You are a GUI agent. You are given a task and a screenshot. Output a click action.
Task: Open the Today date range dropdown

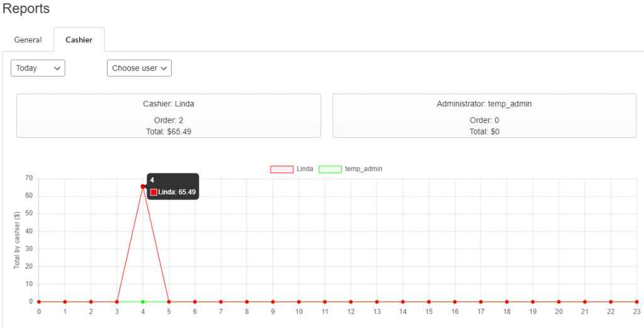tap(38, 68)
